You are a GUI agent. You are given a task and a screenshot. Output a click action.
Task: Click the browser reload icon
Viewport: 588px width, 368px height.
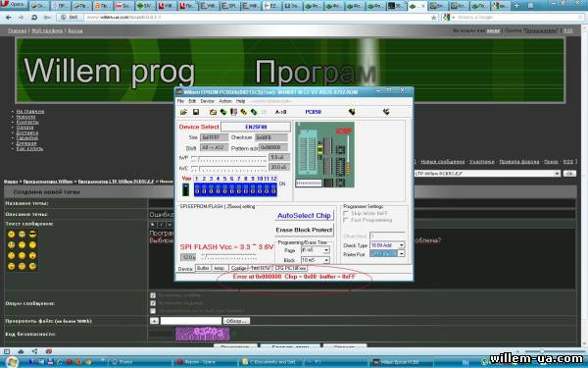pos(34,18)
